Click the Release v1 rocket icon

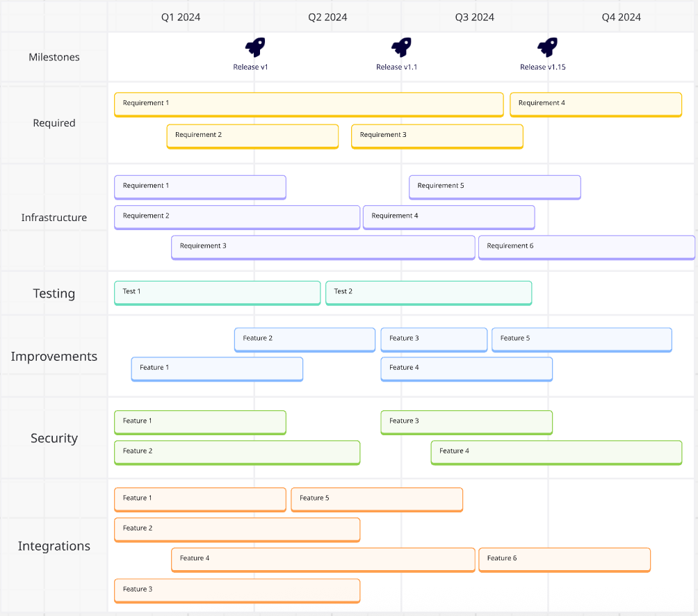pyautogui.click(x=254, y=48)
